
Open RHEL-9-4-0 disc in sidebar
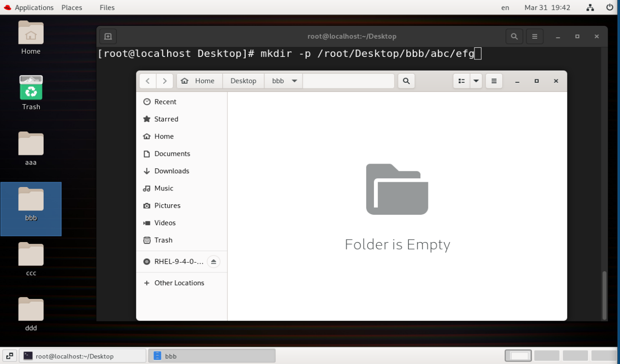(173, 262)
